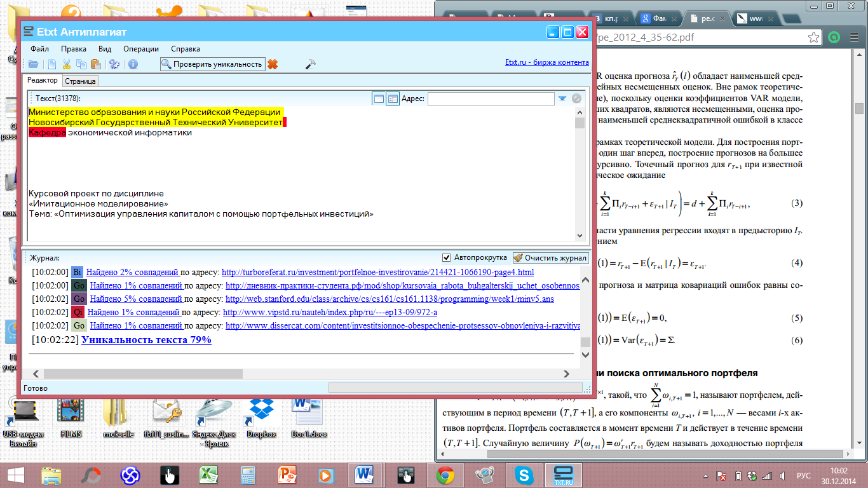The image size is (868, 488).
Task: Open Chrome hamburger menu
Action: click(x=853, y=37)
